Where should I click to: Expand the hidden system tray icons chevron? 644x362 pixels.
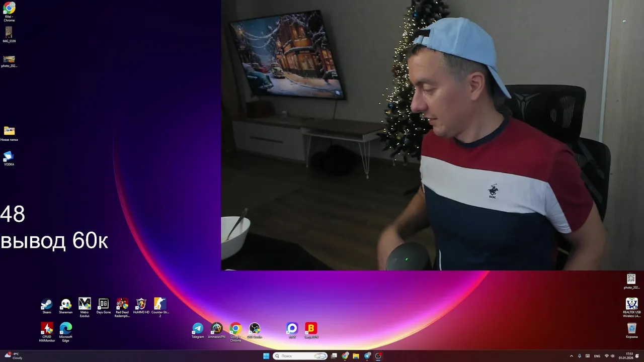[571, 356]
